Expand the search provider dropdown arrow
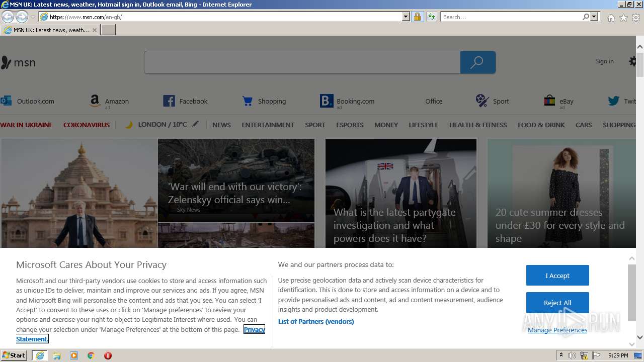Screen dimensions: 644x362 (594, 17)
